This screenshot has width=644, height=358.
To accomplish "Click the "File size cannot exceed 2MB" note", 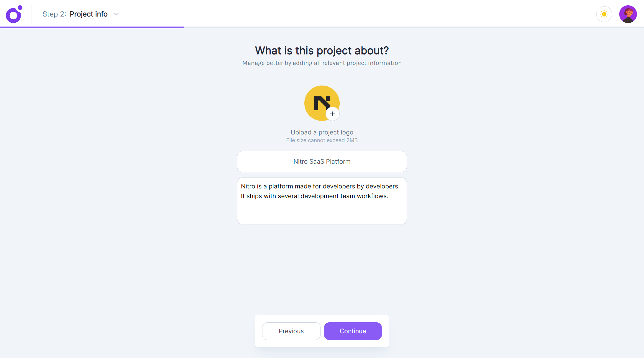I will (x=322, y=140).
